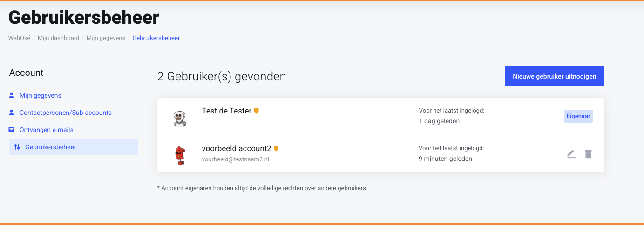The image size is (644, 225).
Task: Open Mijn gegevens in the sidebar
Action: [x=41, y=95]
